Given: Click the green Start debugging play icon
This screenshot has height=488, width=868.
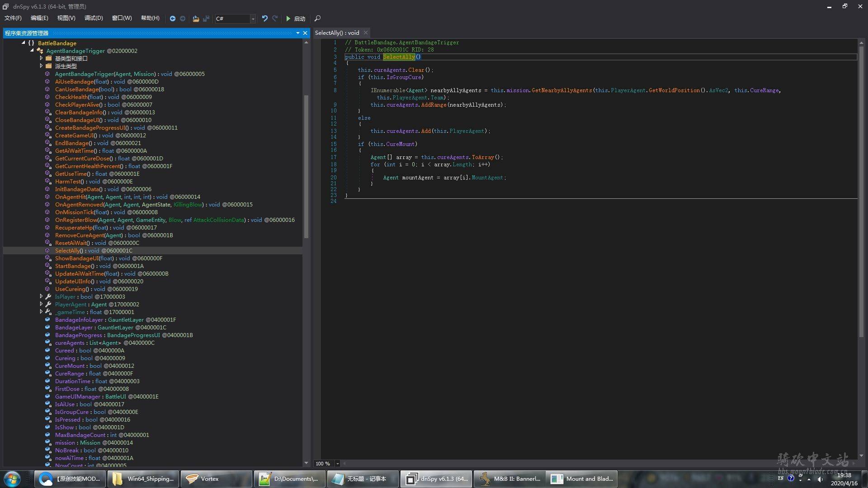Looking at the screenshot, I should click(x=288, y=19).
